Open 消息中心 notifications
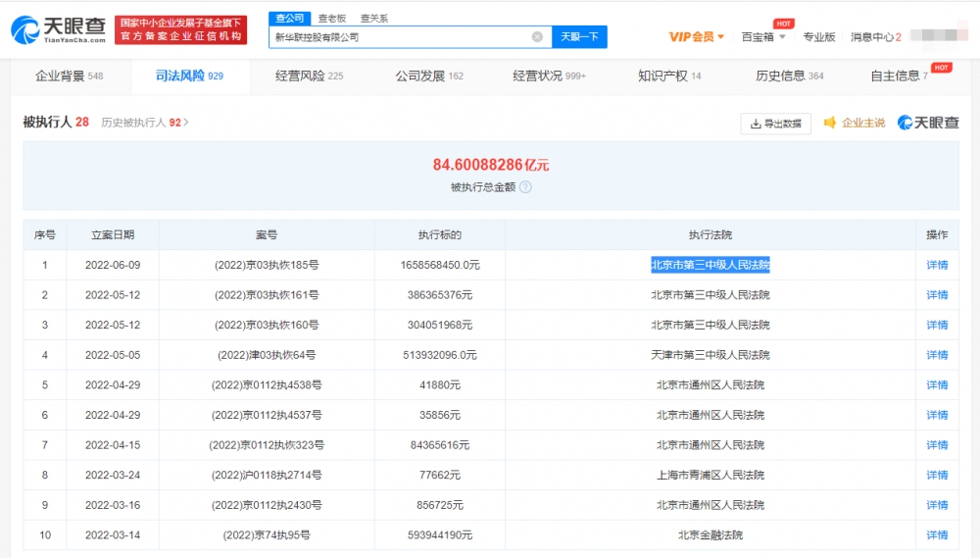This screenshot has width=980, height=558. click(875, 37)
